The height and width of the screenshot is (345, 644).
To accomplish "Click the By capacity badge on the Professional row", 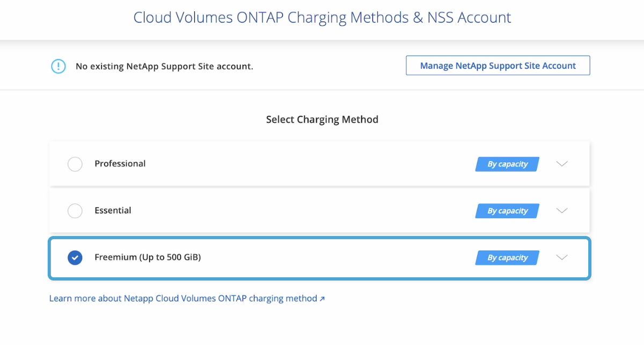I will coord(507,164).
